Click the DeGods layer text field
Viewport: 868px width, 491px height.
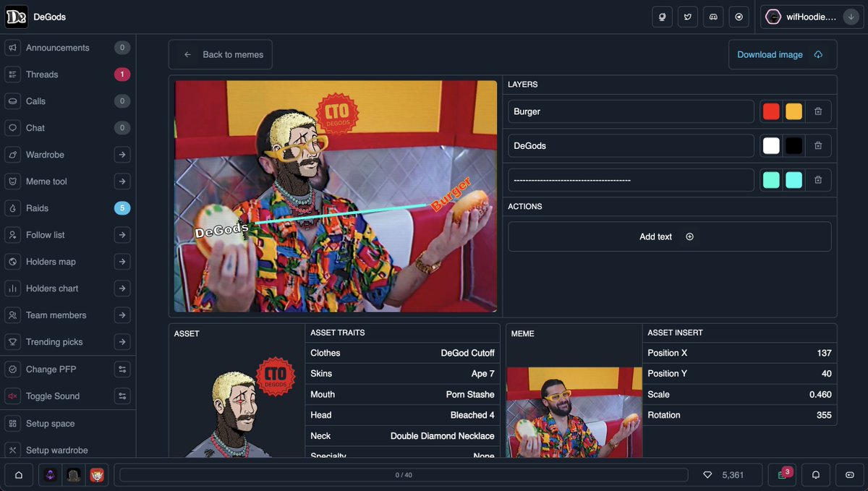(x=631, y=145)
